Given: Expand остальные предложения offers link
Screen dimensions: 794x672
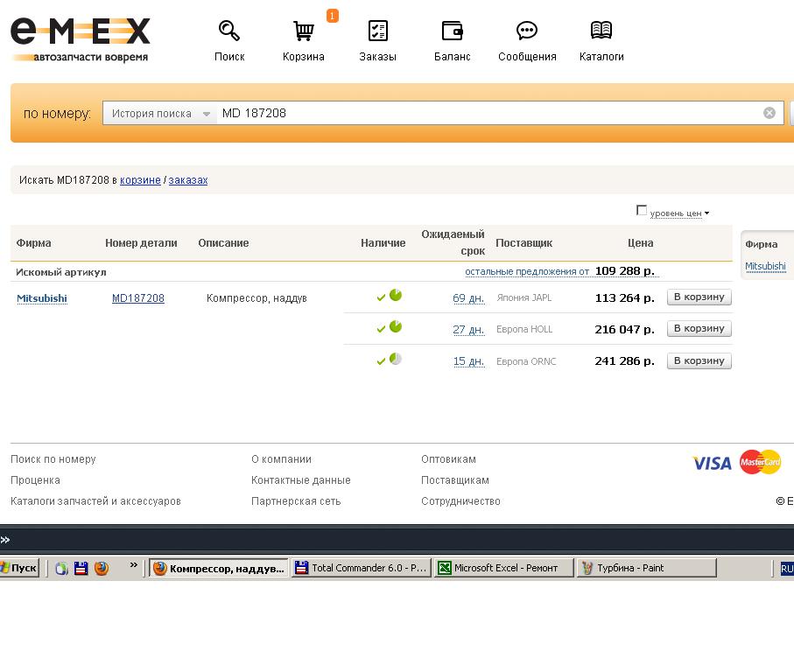Looking at the screenshot, I should pyautogui.click(x=526, y=272).
